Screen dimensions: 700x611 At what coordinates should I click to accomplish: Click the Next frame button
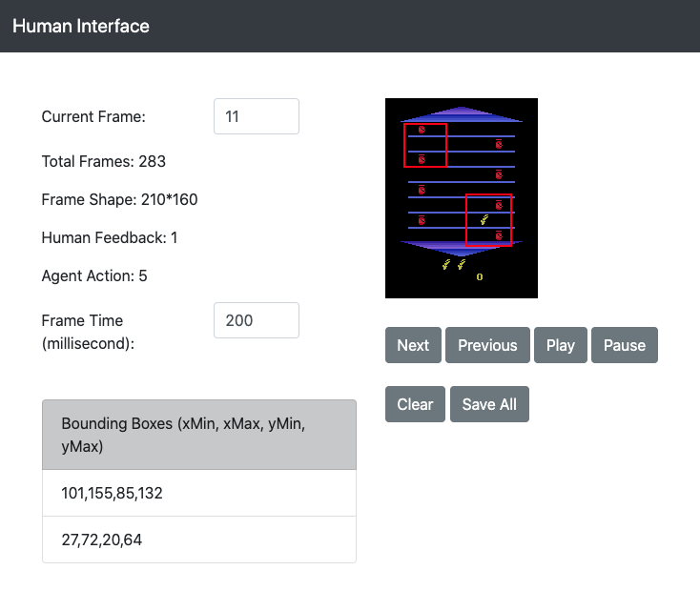(413, 345)
